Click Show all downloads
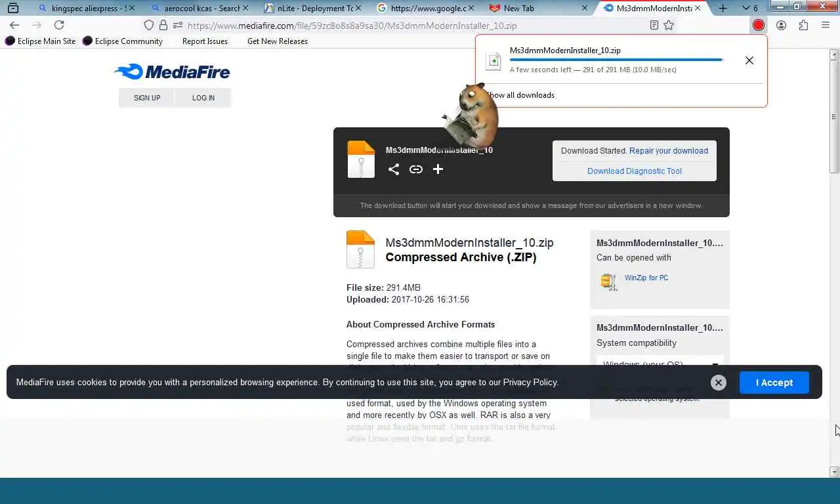The image size is (840, 504). pos(520,95)
